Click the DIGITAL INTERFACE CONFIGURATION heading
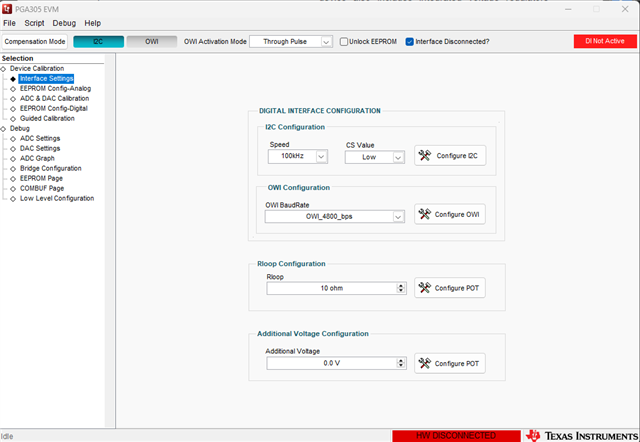 (x=320, y=111)
